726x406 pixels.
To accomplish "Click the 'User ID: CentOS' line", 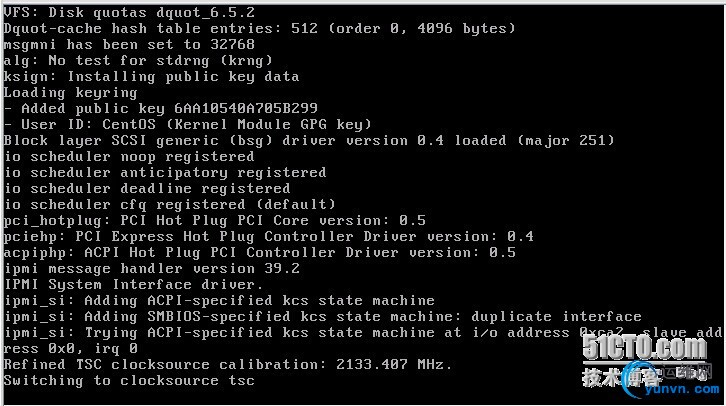I will point(188,125).
